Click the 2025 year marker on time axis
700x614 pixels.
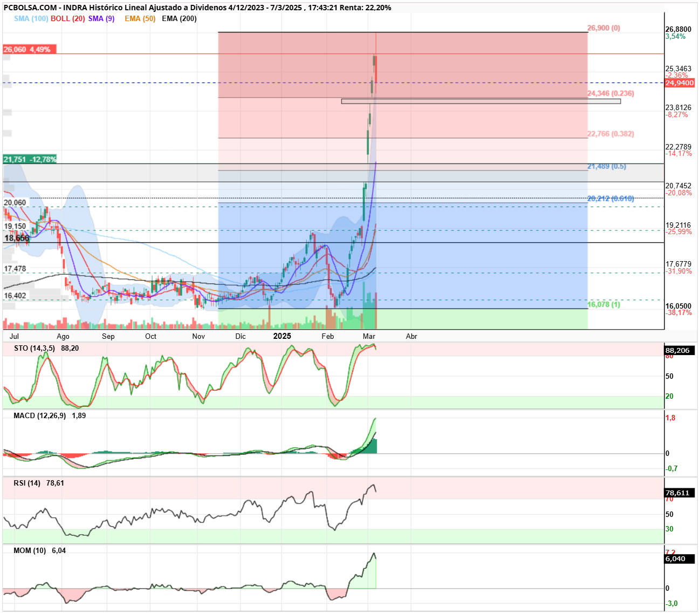(282, 336)
